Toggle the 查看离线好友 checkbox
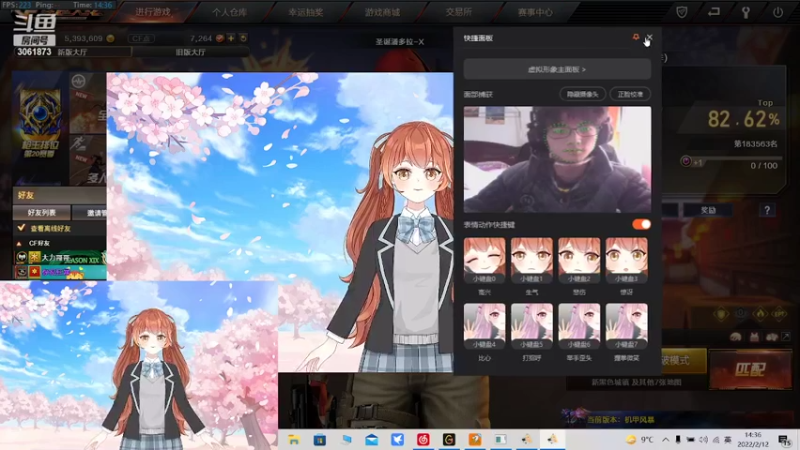The image size is (800, 450). [x=21, y=228]
